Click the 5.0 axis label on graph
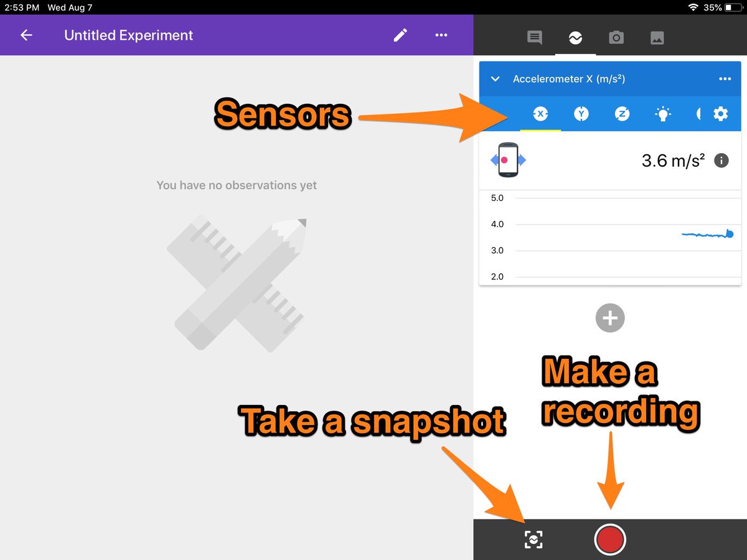 pyautogui.click(x=497, y=198)
